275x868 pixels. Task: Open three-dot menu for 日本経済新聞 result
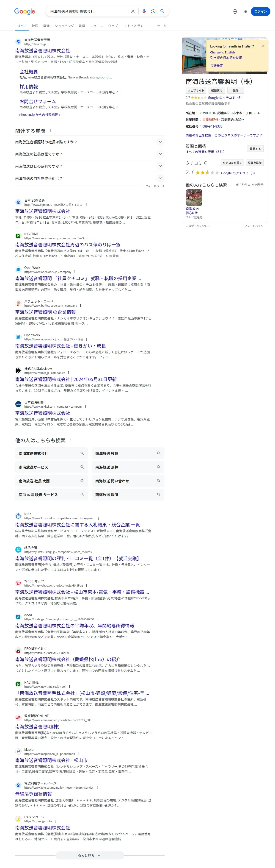tap(86, 406)
